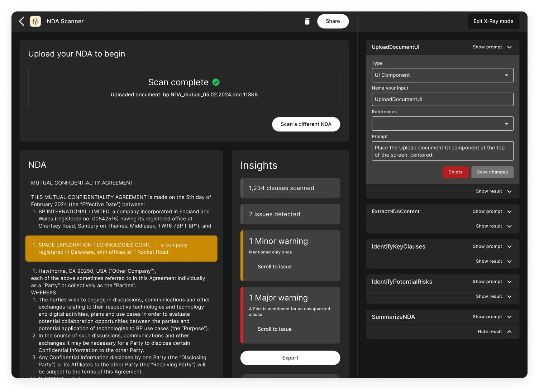Open the NDA Scanner lightbulb app icon
Viewport: 539px width, 392px height.
click(35, 21)
